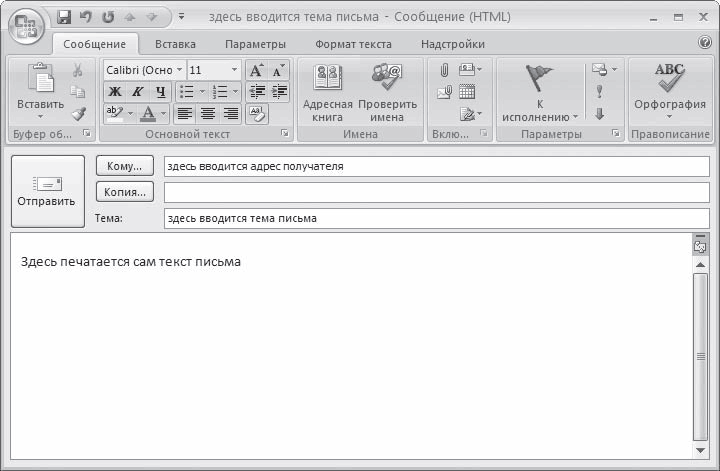
Task: Click the Отправить send button
Action: (x=48, y=191)
